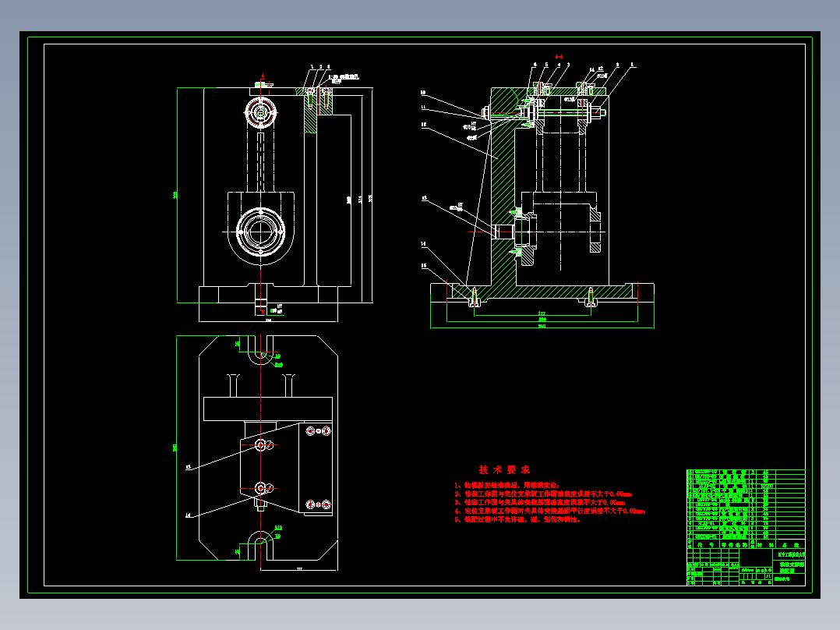
Task: Select balloon number 1 above front view
Action: [x=312, y=67]
